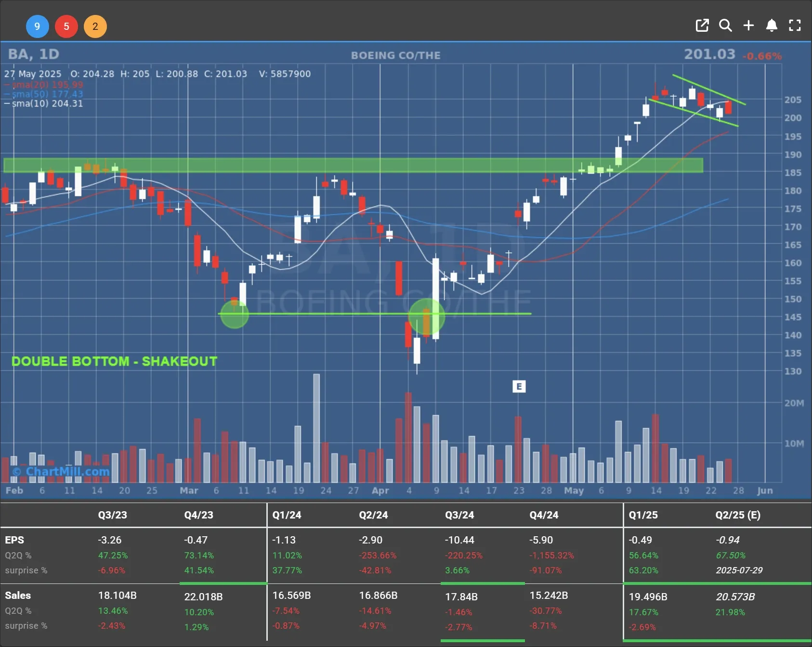812x647 pixels.
Task: Click EPS value -3.26
Action: tap(110, 540)
